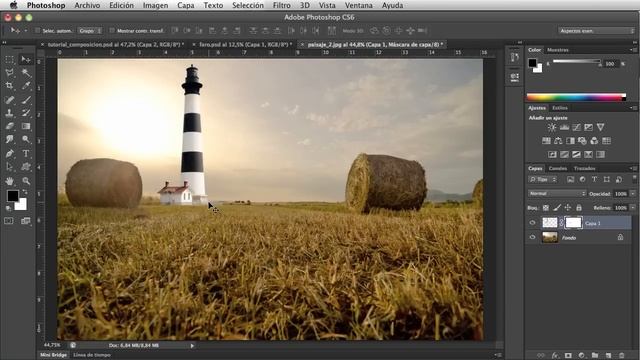The height and width of the screenshot is (360, 640).
Task: Open the Grupo dropdown in options bar
Action: click(x=90, y=31)
